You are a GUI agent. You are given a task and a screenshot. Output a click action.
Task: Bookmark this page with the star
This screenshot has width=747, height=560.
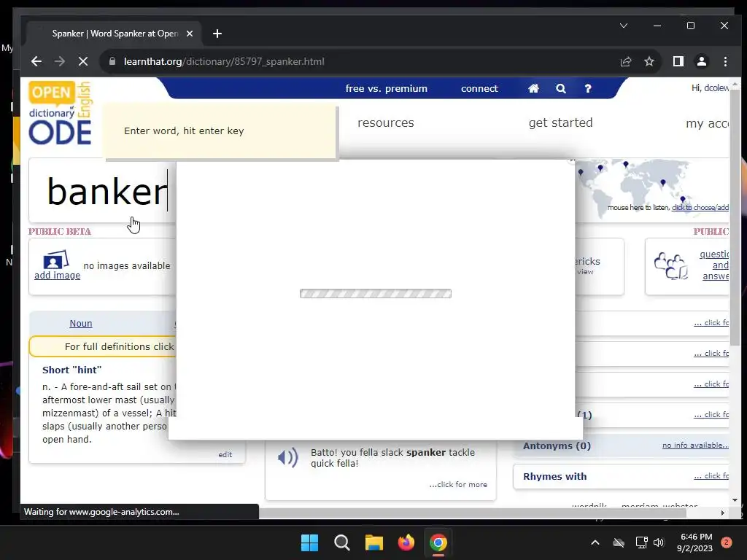click(649, 61)
